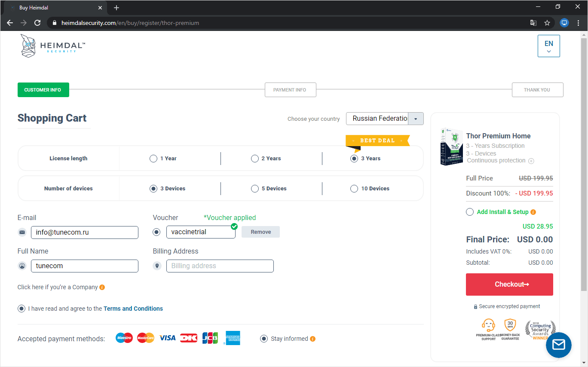Screen dimensions: 588x367
Task: Click the location pin icon beside Billing Address
Action: [157, 266]
